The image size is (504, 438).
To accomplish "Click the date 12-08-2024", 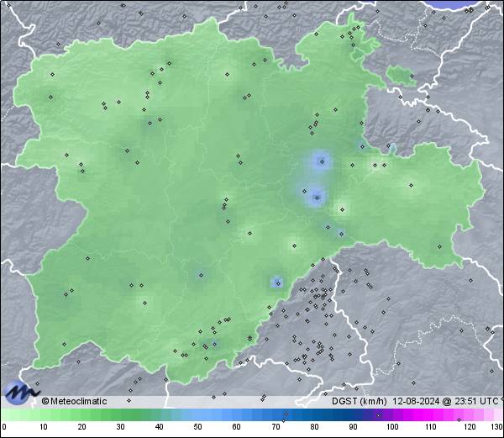I will click(416, 401).
